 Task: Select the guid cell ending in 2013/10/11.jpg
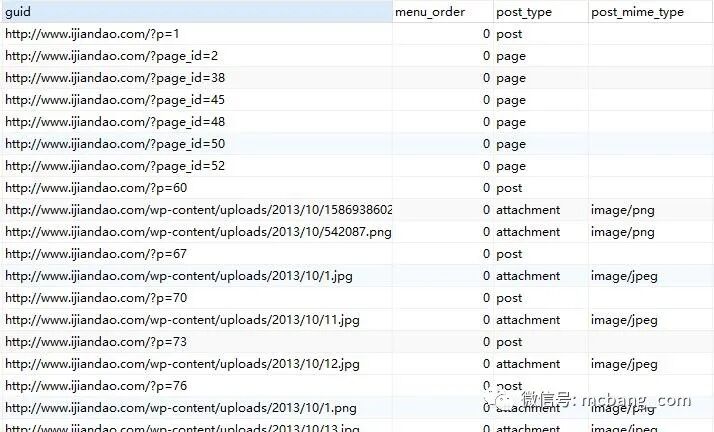pyautogui.click(x=197, y=320)
